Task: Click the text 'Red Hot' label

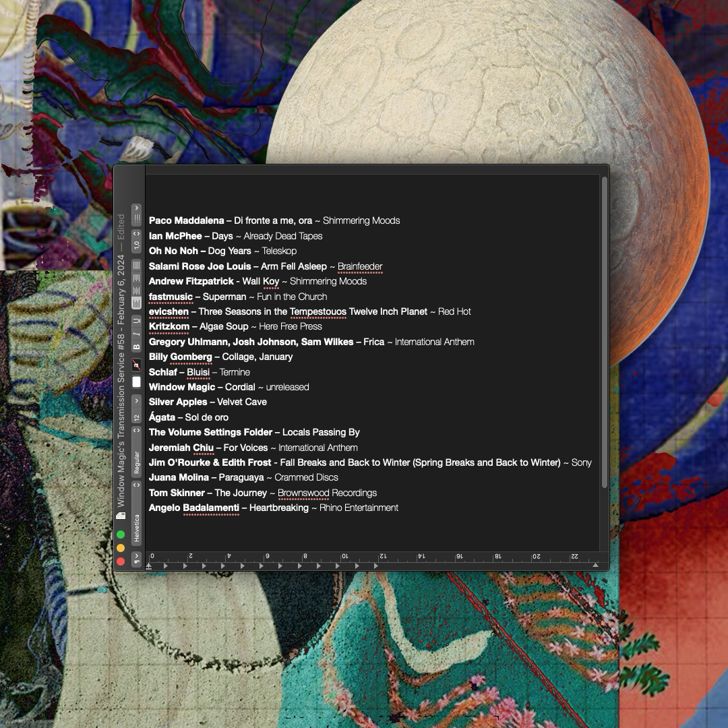Action: coord(454,311)
